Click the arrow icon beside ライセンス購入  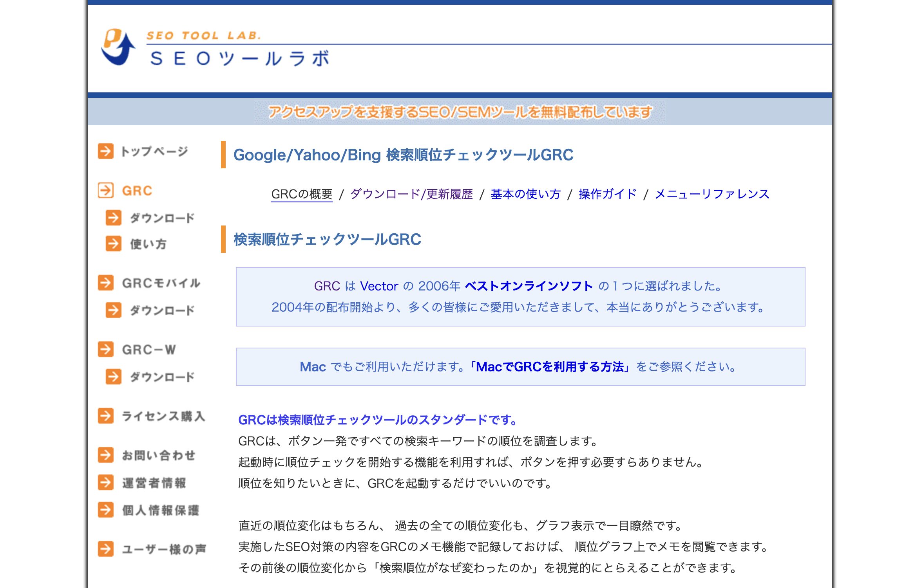tap(106, 416)
